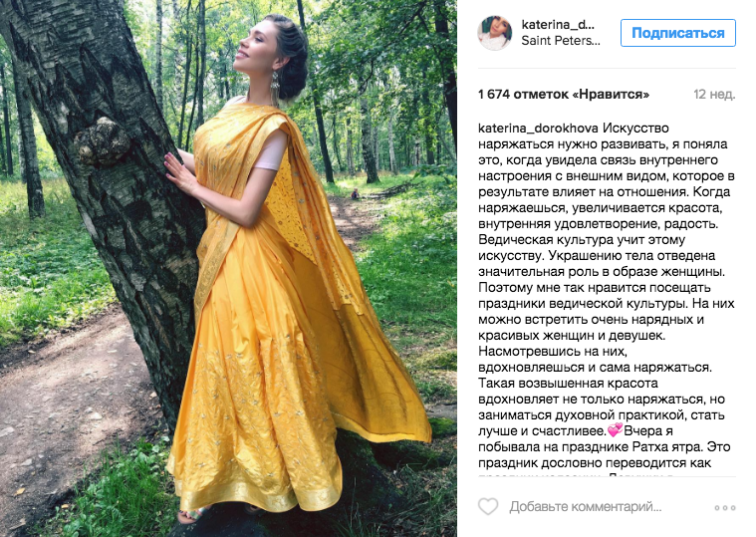Click the burl knot on the birch trunk
This screenshot has height=537, width=756.
(103, 140)
